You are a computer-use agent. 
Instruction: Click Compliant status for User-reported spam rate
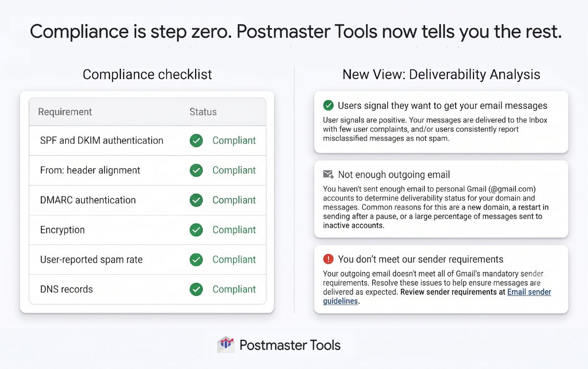pos(234,260)
